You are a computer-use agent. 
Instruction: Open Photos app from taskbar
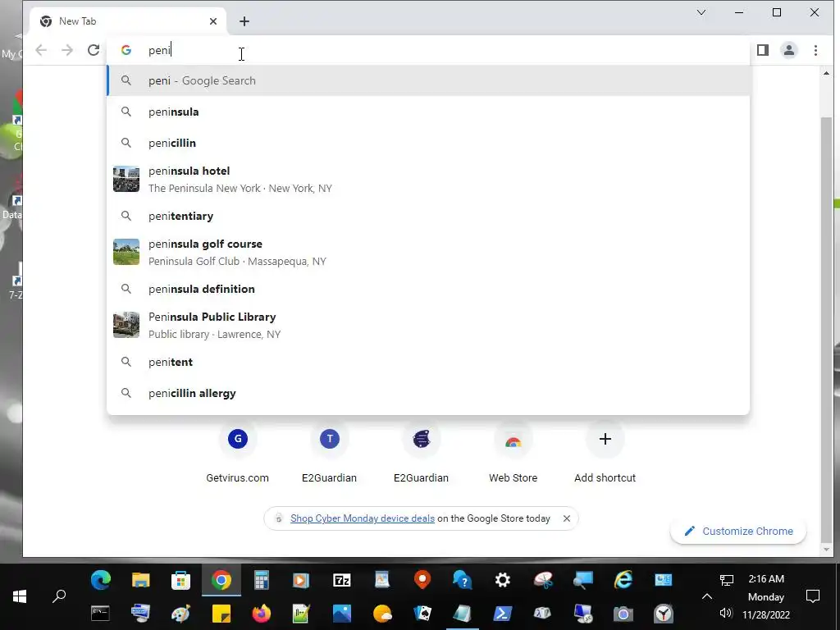[x=342, y=614]
